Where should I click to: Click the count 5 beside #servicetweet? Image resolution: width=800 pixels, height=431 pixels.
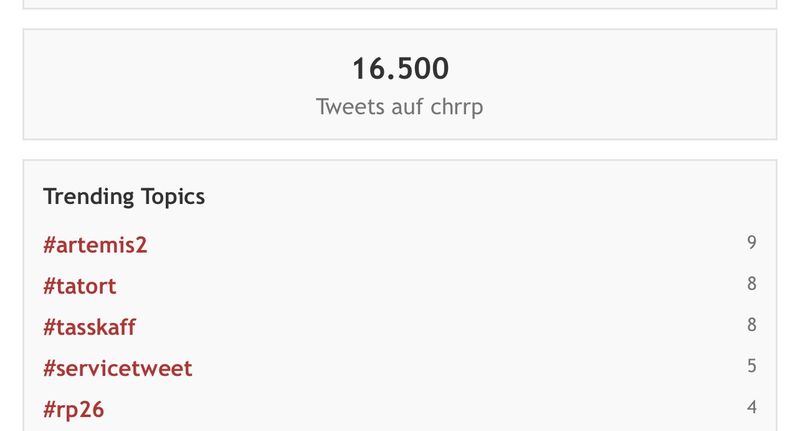point(752,366)
